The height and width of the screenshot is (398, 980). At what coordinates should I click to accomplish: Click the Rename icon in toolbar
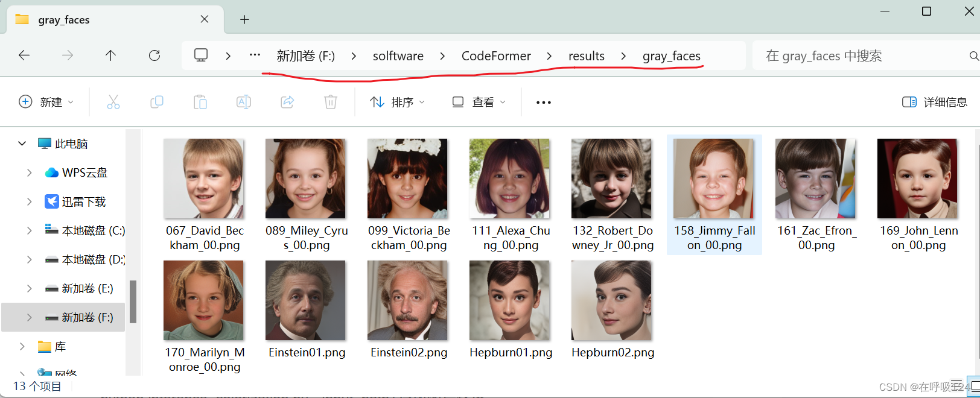click(x=244, y=102)
